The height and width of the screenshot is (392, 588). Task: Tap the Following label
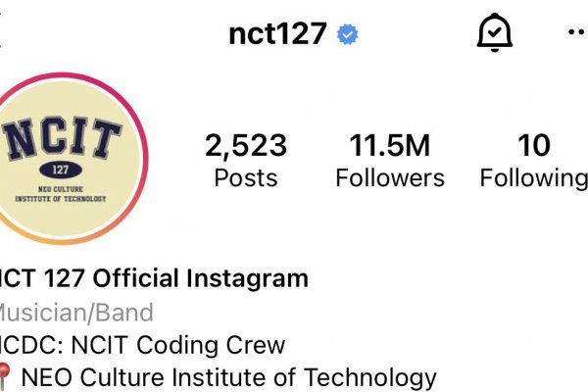[x=534, y=178]
